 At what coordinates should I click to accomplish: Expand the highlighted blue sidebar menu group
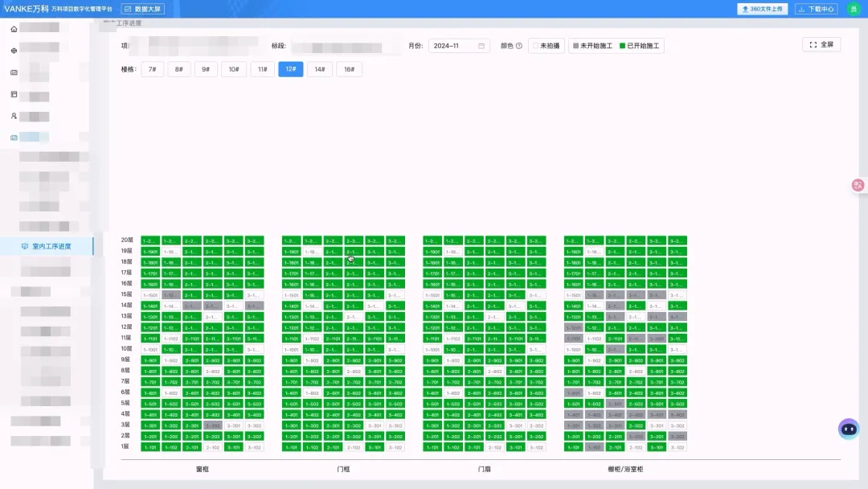[x=34, y=138]
